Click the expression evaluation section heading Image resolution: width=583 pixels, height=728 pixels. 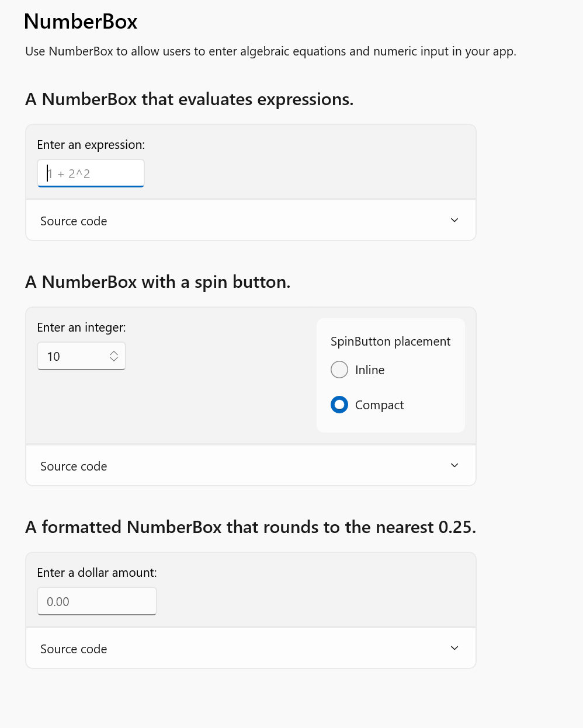pos(189,99)
